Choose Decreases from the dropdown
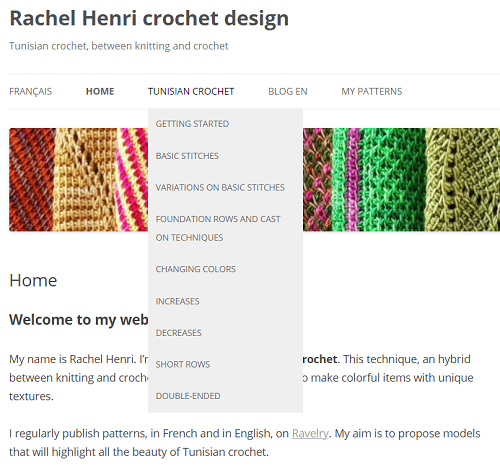The height and width of the screenshot is (472, 500). (225, 333)
